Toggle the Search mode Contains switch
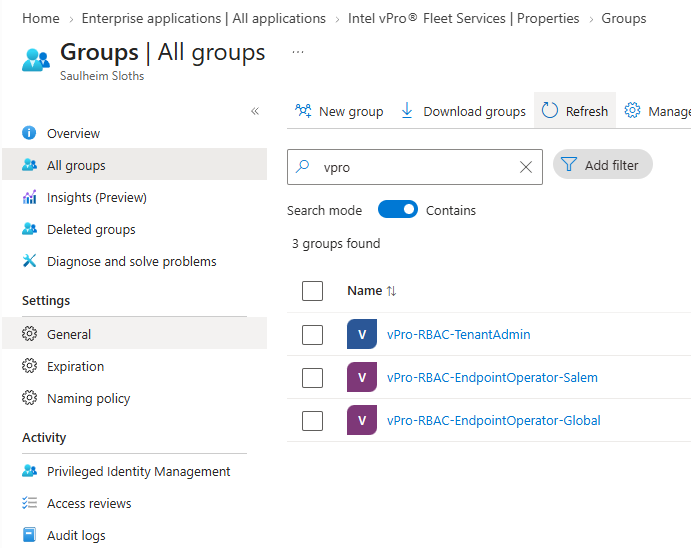691x548 pixels. (398, 209)
